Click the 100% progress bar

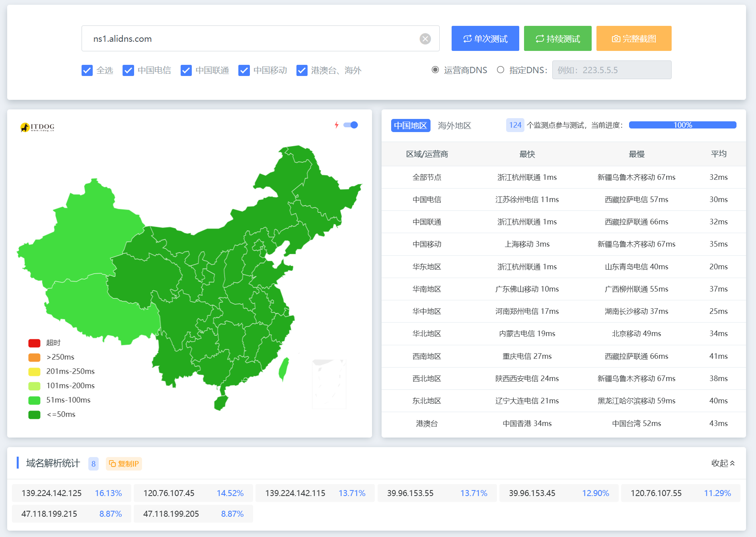click(682, 125)
